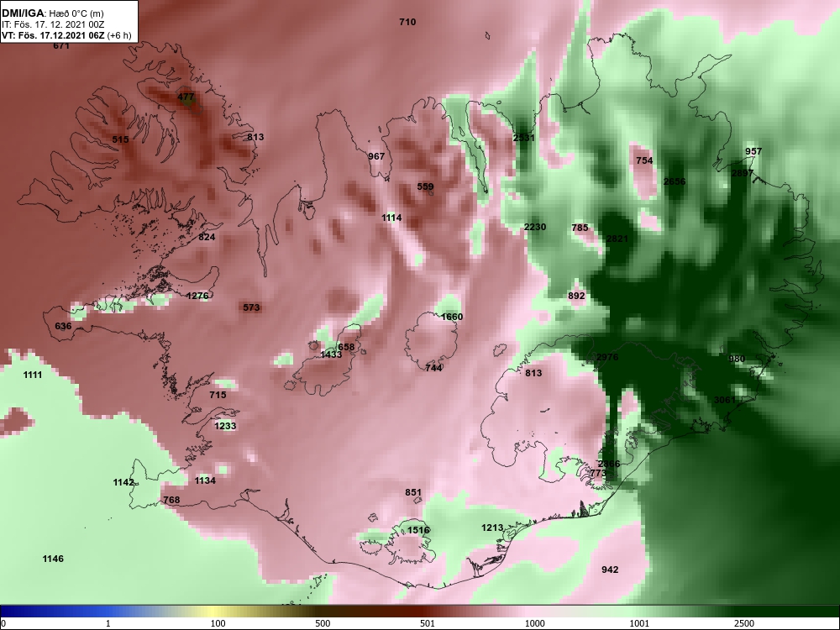Image resolution: width=840 pixels, height=630 pixels.
Task: Select the 2531 height value
Action: coord(524,138)
